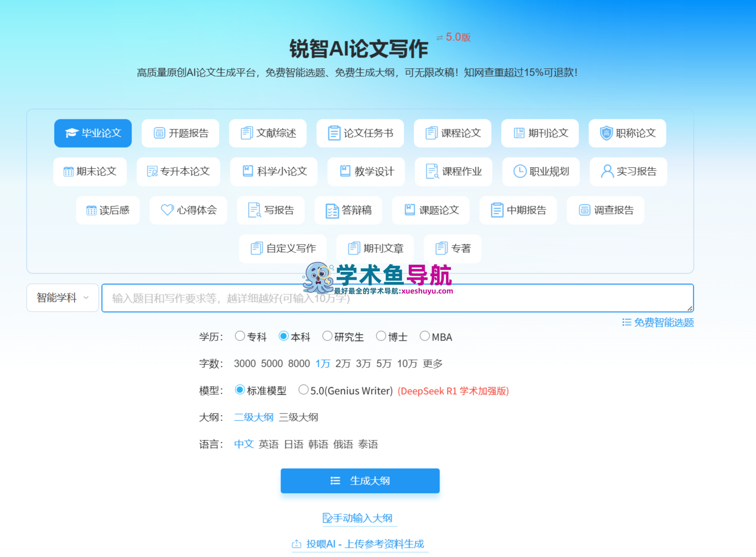This screenshot has height=557, width=756.
Task: Open the 调查报告 category
Action: coord(605,210)
